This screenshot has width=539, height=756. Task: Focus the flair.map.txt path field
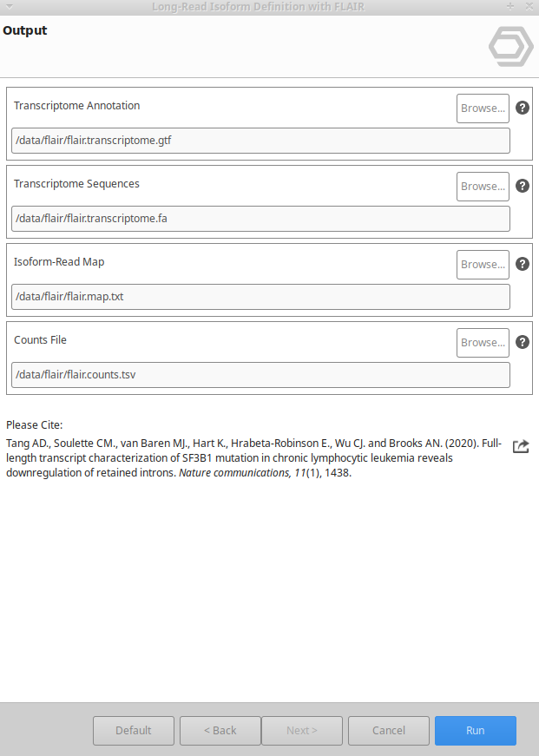click(x=260, y=297)
